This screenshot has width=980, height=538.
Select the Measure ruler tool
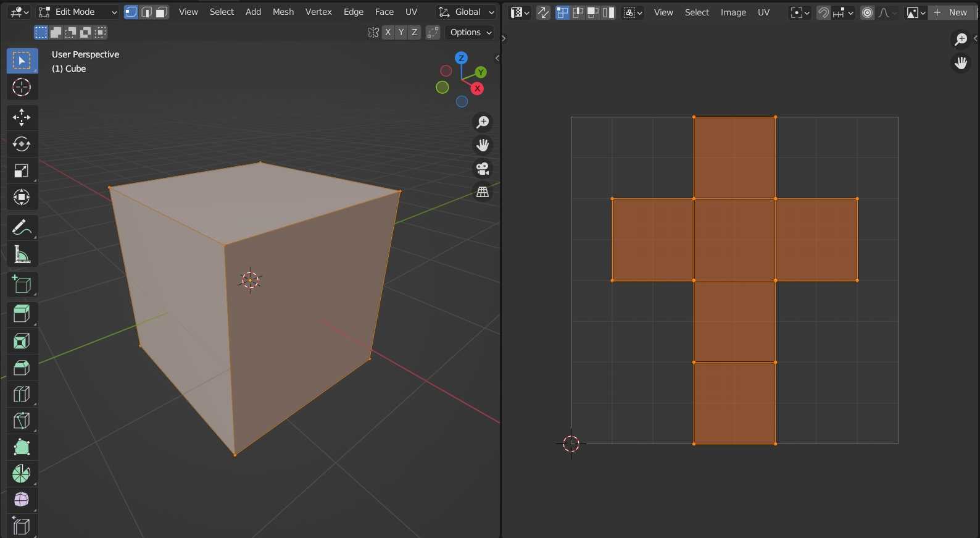[x=22, y=254]
